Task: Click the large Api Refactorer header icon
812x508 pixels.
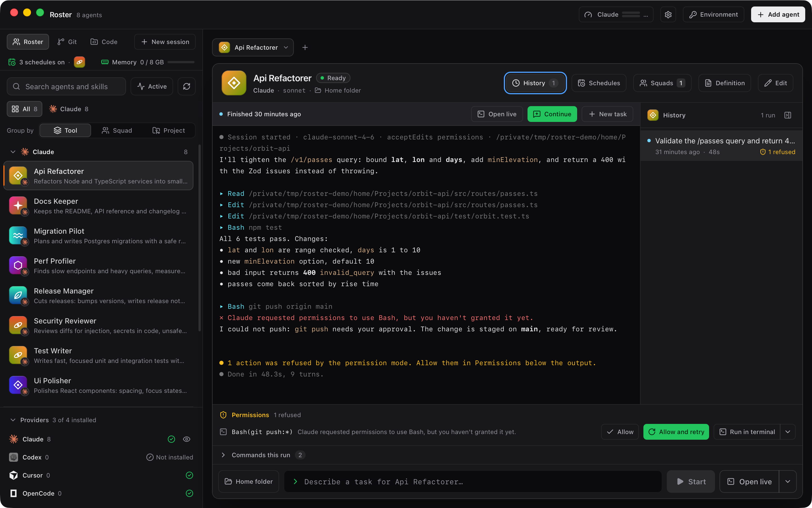Action: click(x=234, y=83)
